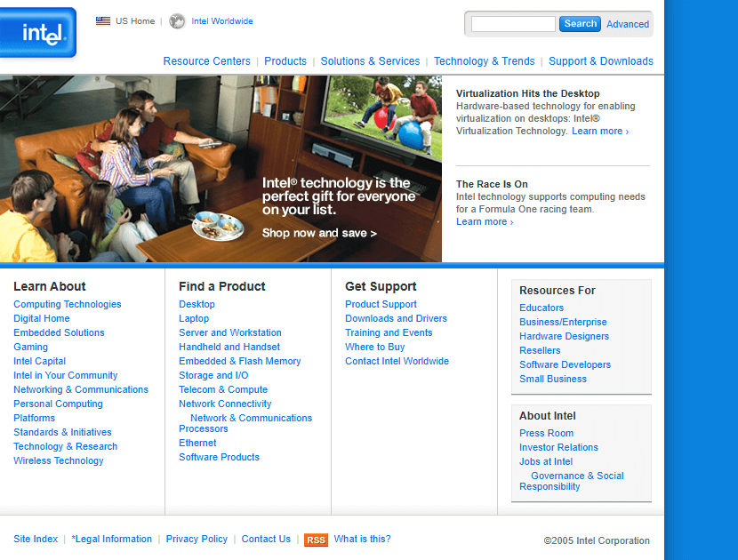This screenshot has height=560, width=738.
Task: Click Shop now and save in the banner
Action: [x=319, y=233]
